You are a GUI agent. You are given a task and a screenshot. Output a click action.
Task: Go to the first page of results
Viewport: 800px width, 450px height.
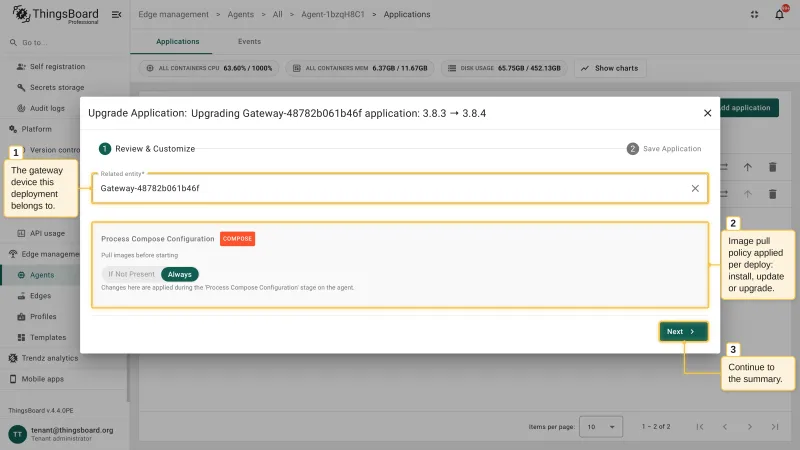(699, 427)
